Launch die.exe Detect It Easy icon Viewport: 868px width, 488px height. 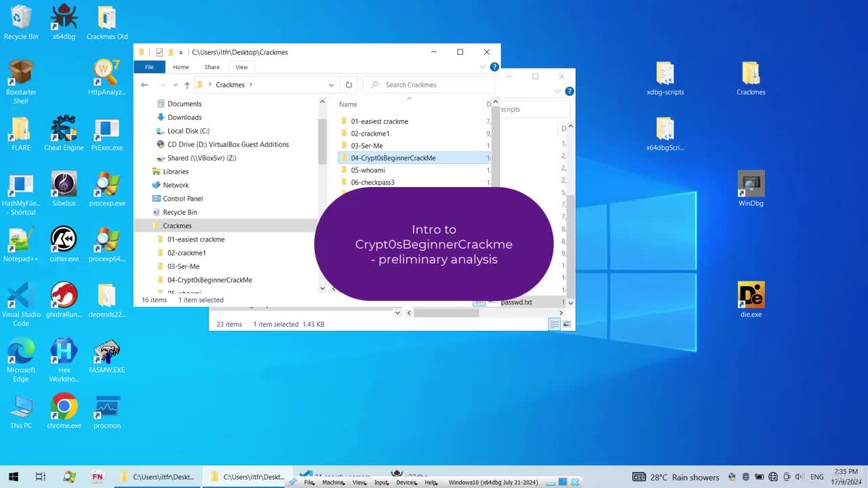coord(751,300)
